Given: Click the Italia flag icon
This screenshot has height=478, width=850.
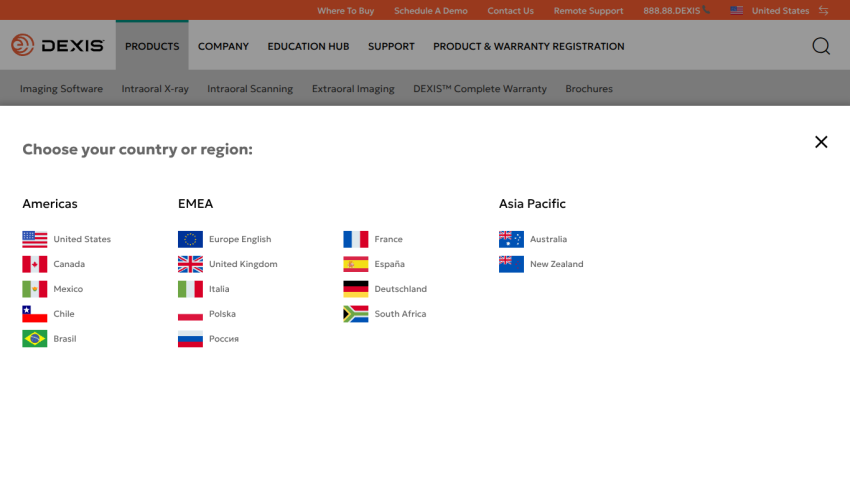Looking at the screenshot, I should click(190, 289).
